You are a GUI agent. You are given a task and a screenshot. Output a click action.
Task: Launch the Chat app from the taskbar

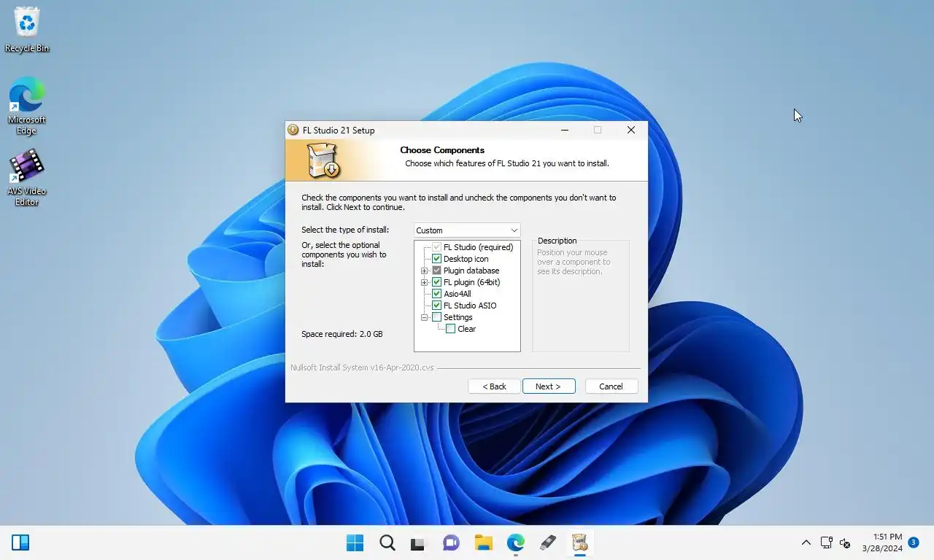click(x=451, y=542)
